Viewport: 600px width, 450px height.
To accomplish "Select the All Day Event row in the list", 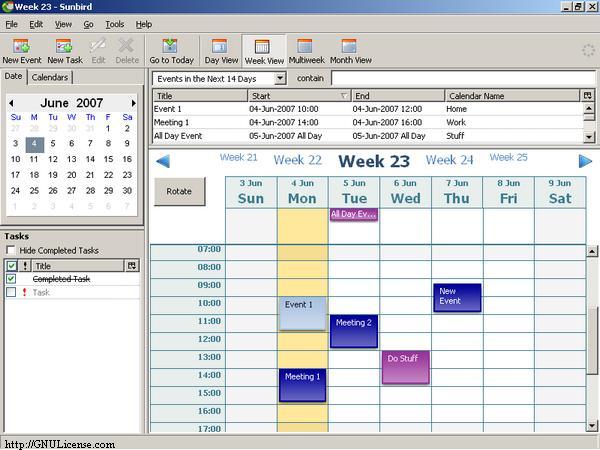I will click(x=367, y=136).
